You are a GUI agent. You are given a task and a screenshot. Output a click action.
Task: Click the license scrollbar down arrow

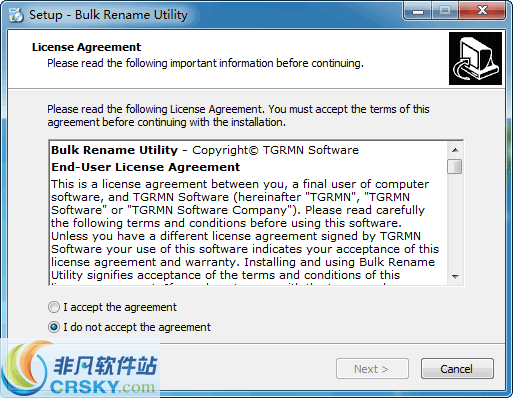click(455, 276)
